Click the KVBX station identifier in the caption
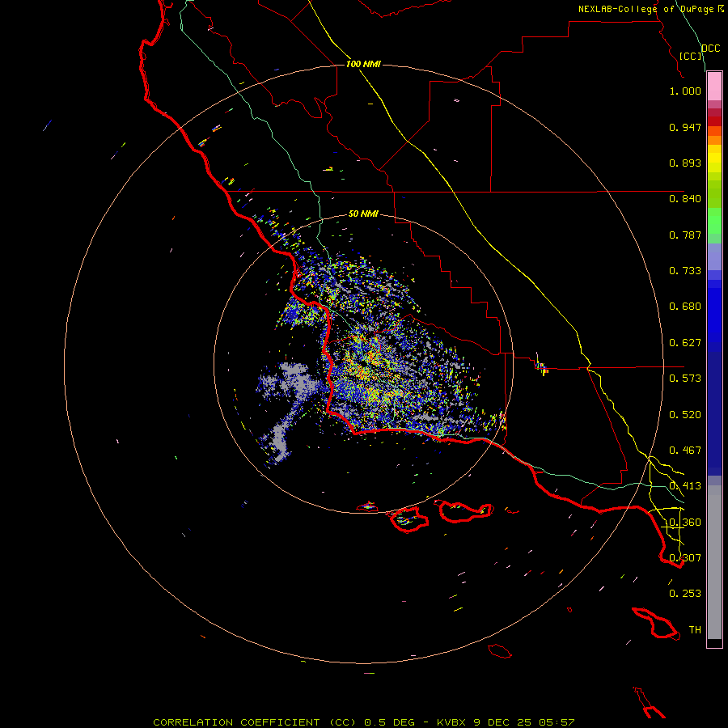Viewport: 728px width, 728px height. [x=451, y=722]
